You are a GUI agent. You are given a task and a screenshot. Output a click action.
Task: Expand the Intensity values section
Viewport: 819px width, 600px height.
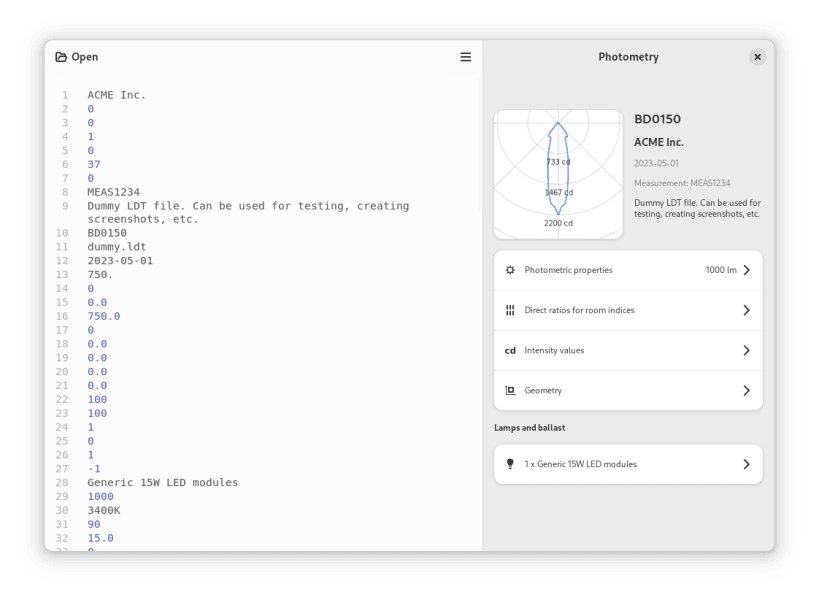(746, 350)
